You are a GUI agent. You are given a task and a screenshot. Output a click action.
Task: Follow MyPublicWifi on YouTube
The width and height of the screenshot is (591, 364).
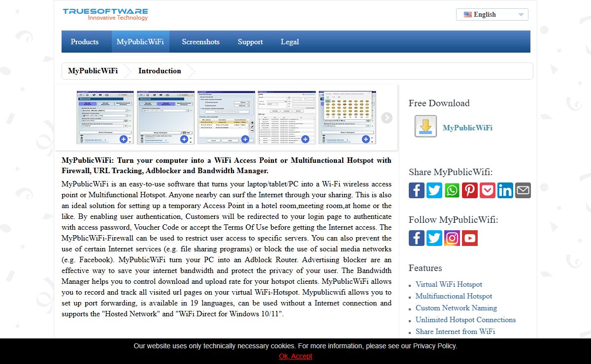[470, 238]
